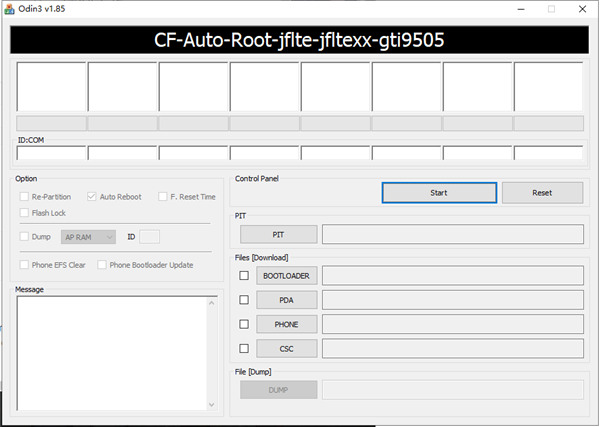
Task: Click the PHONE file button
Action: tap(287, 324)
